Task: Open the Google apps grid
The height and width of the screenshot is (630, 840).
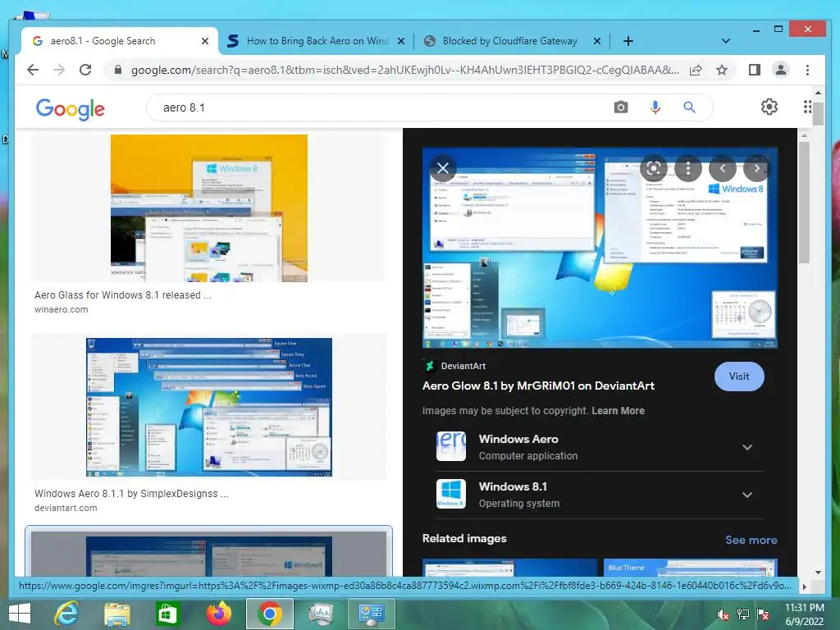Action: [807, 107]
